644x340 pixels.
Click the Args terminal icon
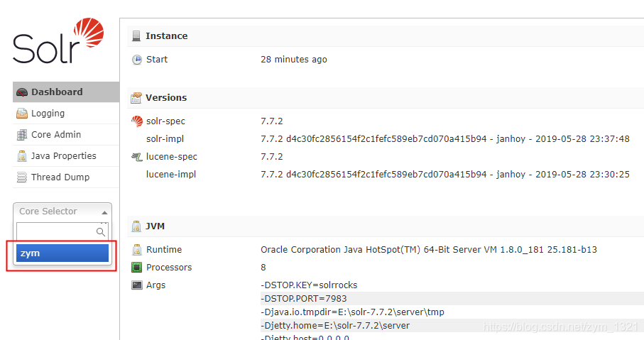(137, 285)
